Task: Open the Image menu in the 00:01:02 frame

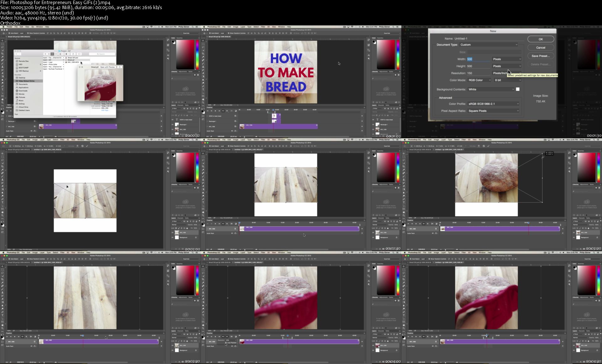Action: 236,27
